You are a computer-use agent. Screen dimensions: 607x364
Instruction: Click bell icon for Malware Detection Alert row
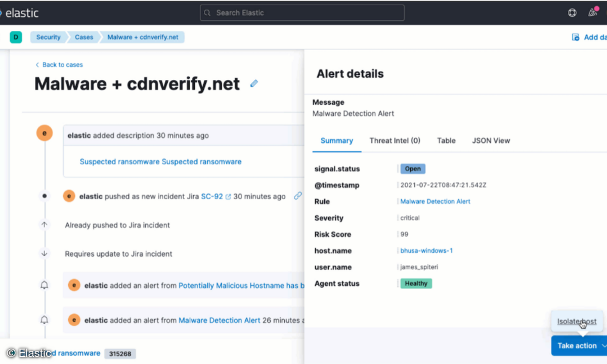45,320
